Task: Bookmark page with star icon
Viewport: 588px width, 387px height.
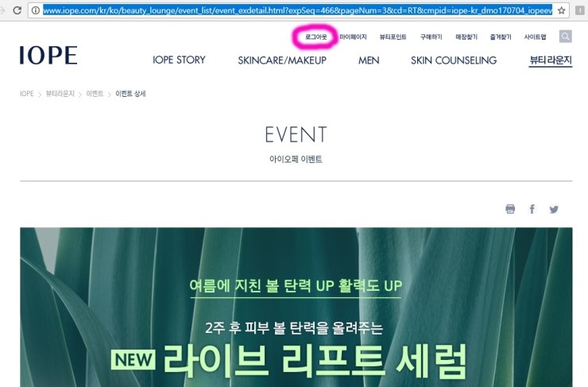Action: [561, 10]
